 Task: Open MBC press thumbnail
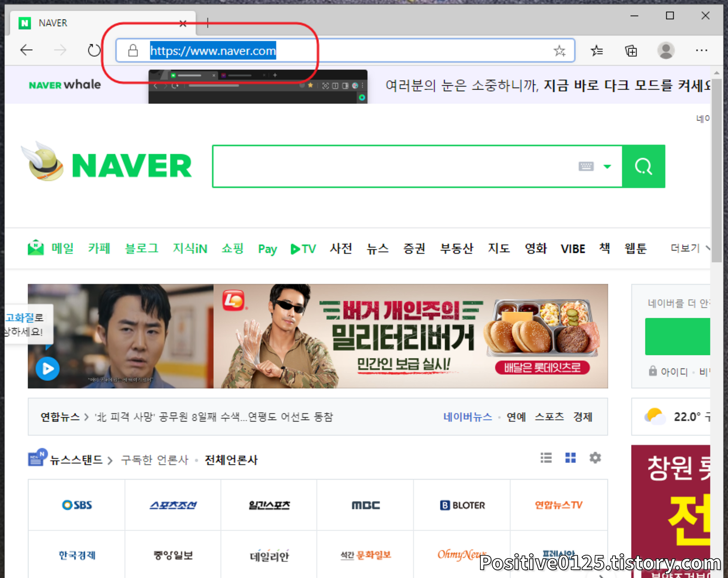[x=366, y=505]
